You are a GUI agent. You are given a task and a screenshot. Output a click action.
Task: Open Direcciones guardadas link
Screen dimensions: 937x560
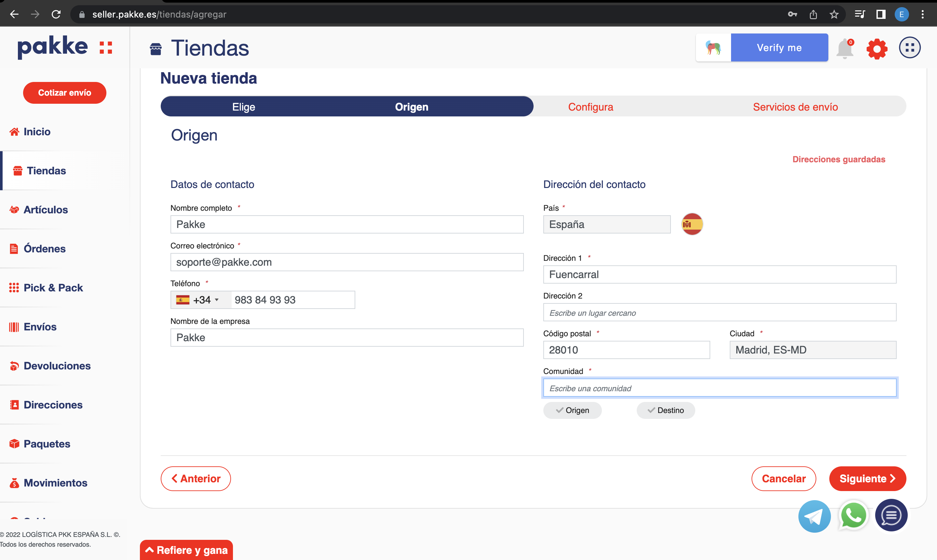(x=838, y=159)
